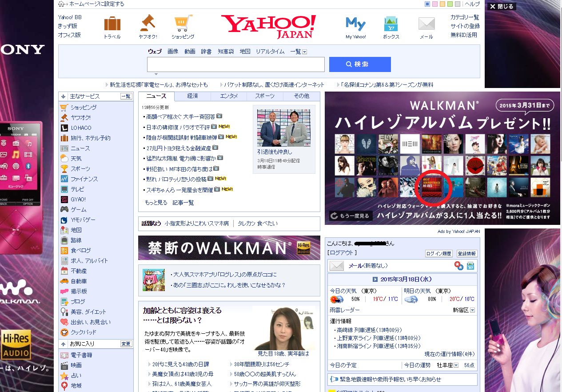The height and width of the screenshot is (392, 562).
Task: Select the orange page theme color swatch
Action: click(x=442, y=4)
